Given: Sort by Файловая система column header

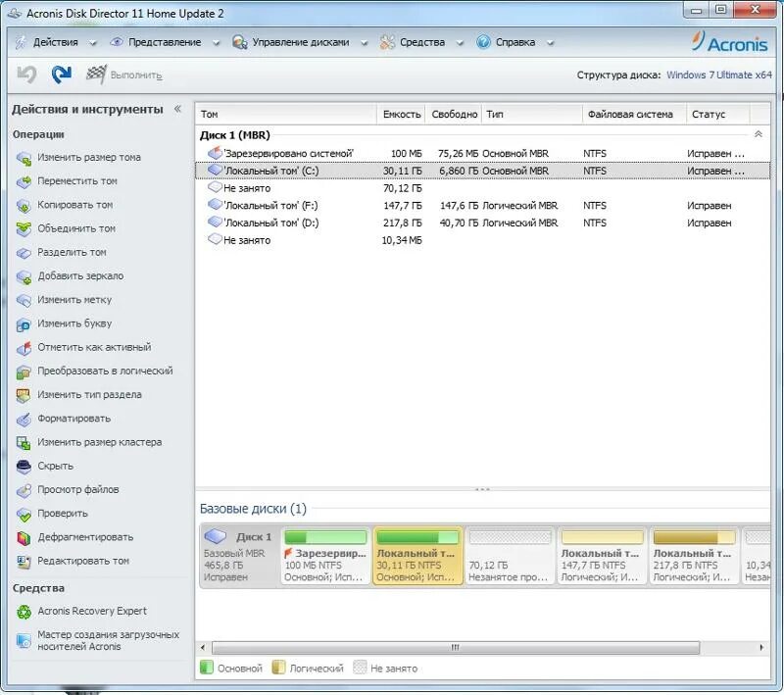Looking at the screenshot, I should (634, 114).
